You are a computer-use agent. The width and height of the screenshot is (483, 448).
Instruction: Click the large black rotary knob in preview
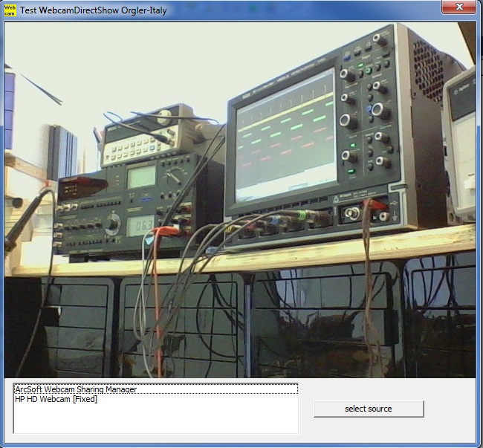(113, 223)
